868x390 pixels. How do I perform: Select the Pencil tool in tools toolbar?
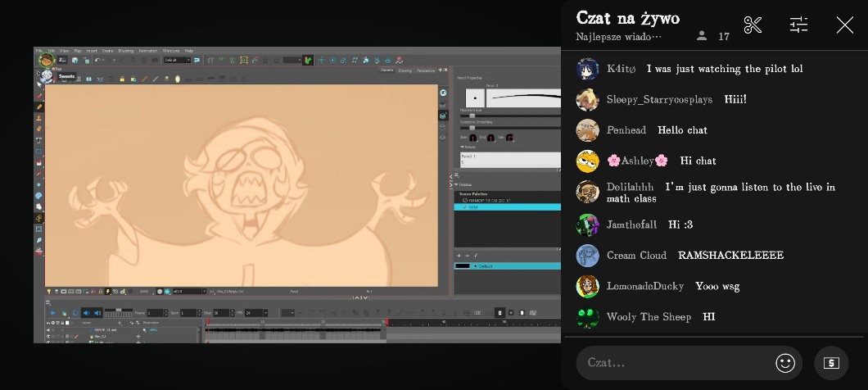click(x=38, y=107)
